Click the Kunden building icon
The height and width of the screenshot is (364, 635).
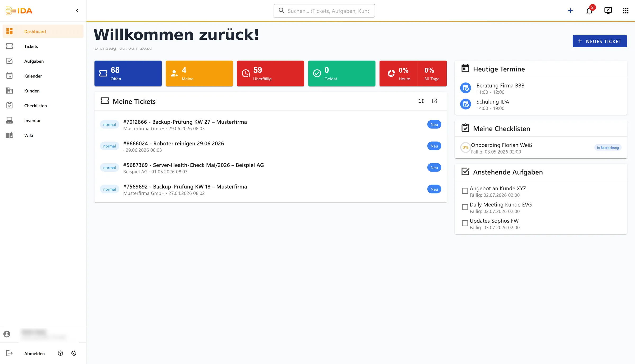pos(10,91)
